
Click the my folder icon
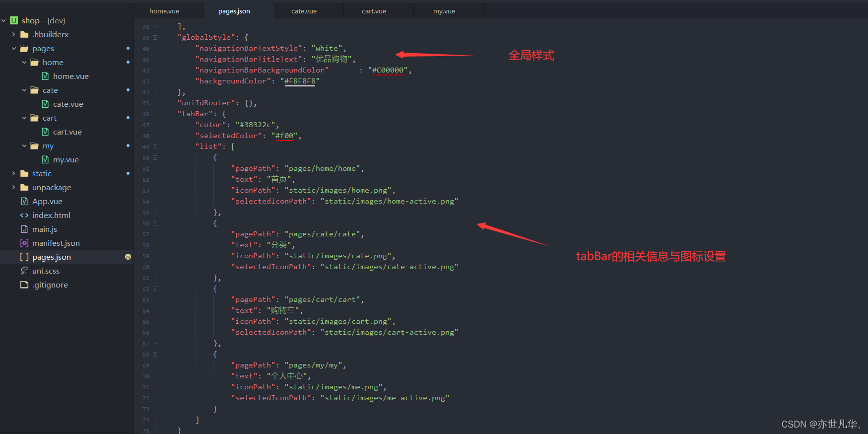point(35,145)
